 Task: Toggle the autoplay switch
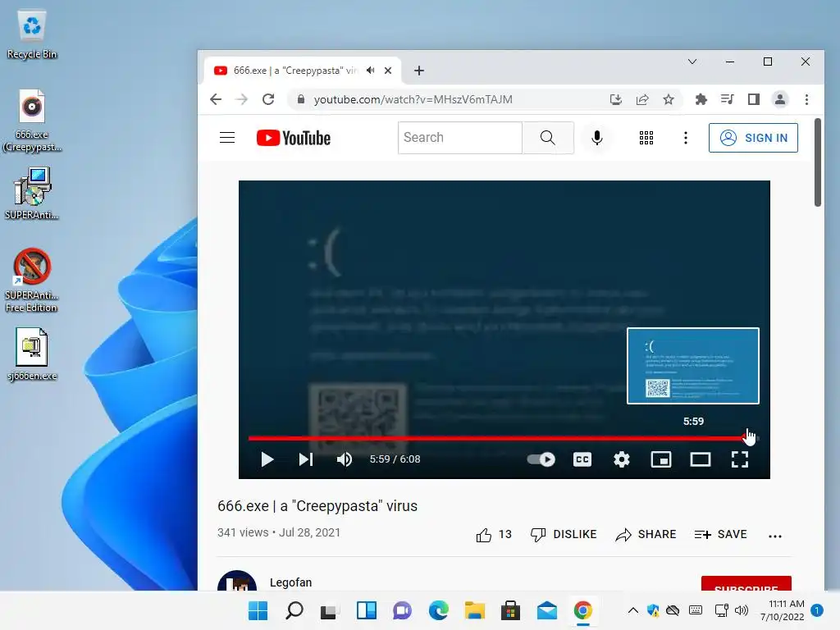coord(541,459)
